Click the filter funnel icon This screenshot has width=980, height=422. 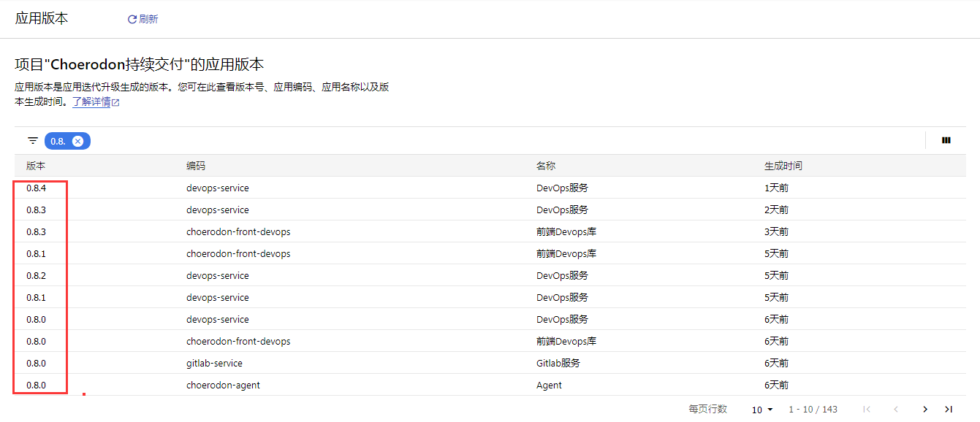click(33, 141)
